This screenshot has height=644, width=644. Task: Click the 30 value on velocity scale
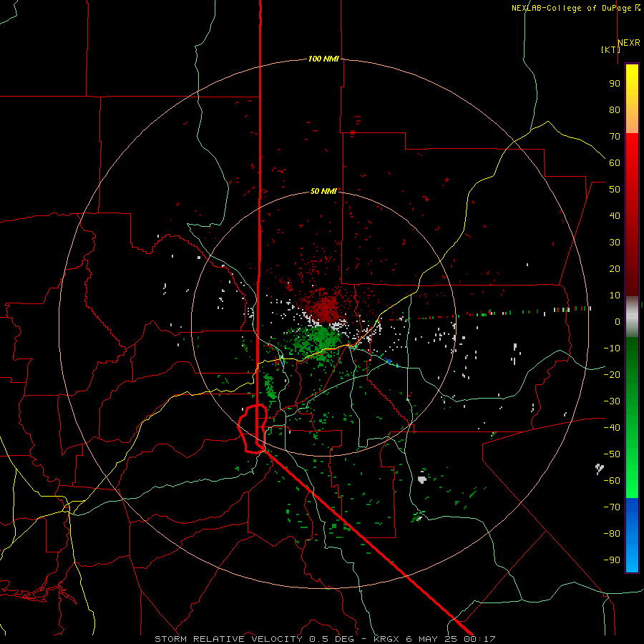coord(615,243)
